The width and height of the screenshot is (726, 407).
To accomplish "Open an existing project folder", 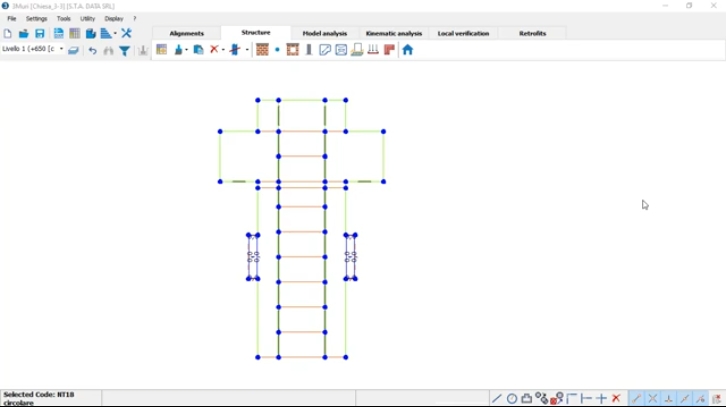I will click(x=24, y=33).
